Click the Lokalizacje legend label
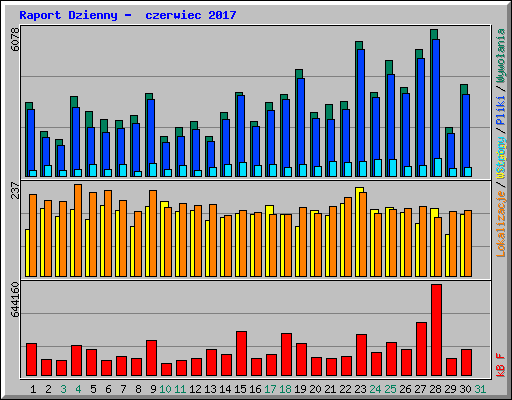Image resolution: width=512 pixels, height=400 pixels. point(500,224)
